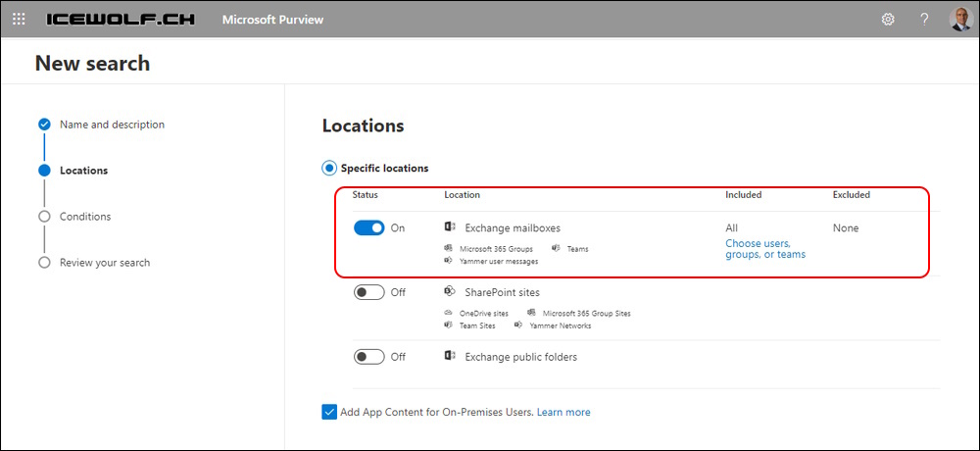The image size is (980, 451).
Task: Click the 'Microsoft 365 Group Sites' text
Action: (x=586, y=314)
